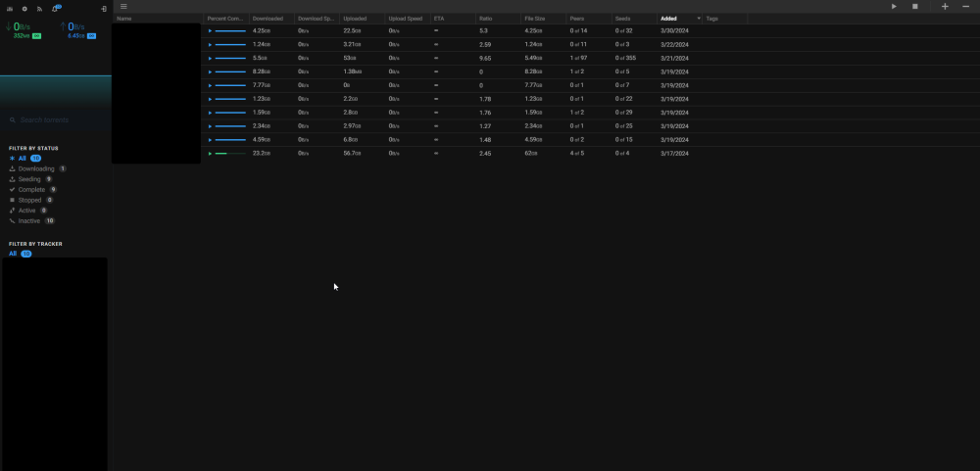Filter by Complete status
The height and width of the screenshot is (471, 980).
point(33,189)
